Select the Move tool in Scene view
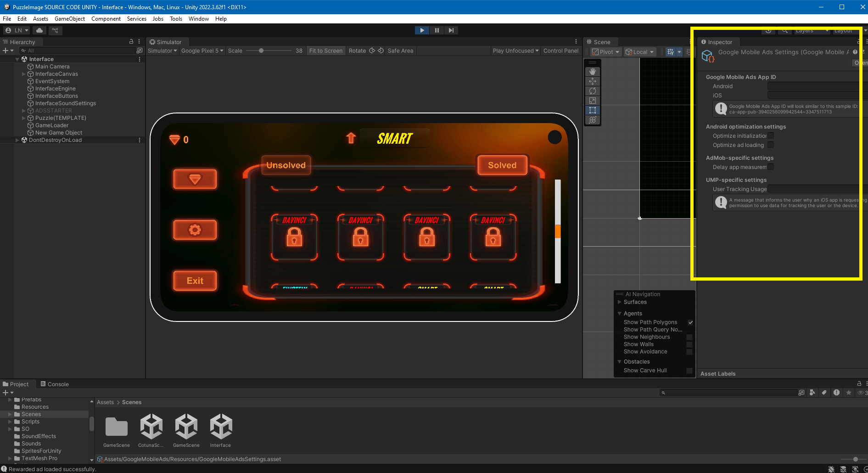This screenshot has height=473, width=868. [x=593, y=81]
